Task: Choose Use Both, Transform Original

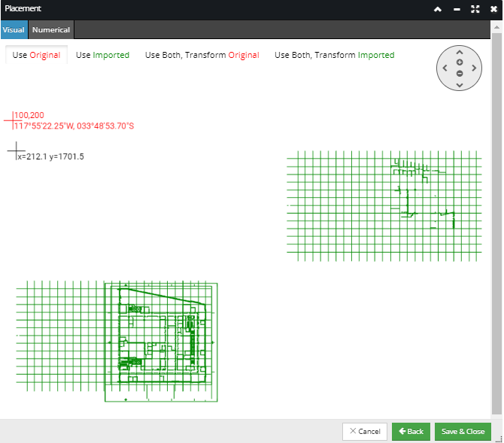Action: tap(202, 55)
